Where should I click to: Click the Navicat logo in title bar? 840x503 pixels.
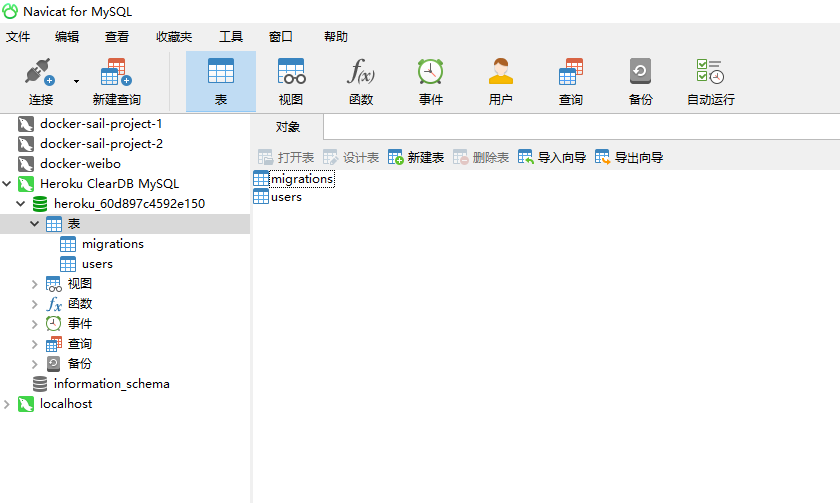[10, 11]
